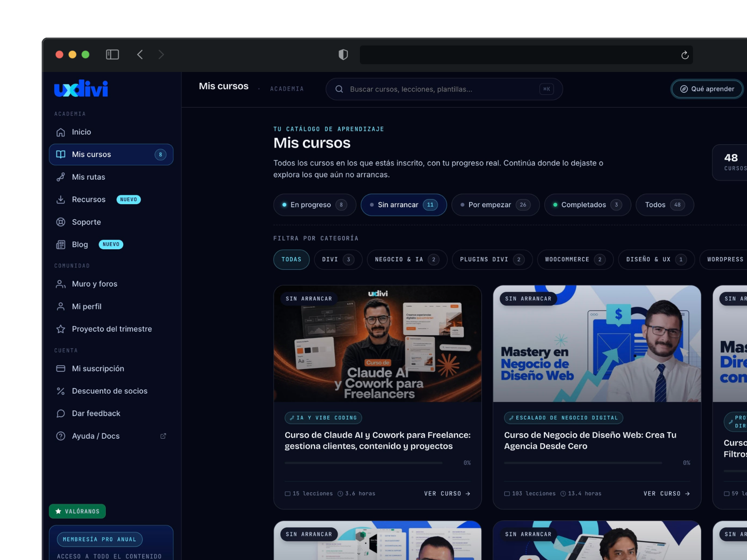Click the Dar feedback chat bubble icon
This screenshot has width=747, height=560.
click(x=61, y=413)
